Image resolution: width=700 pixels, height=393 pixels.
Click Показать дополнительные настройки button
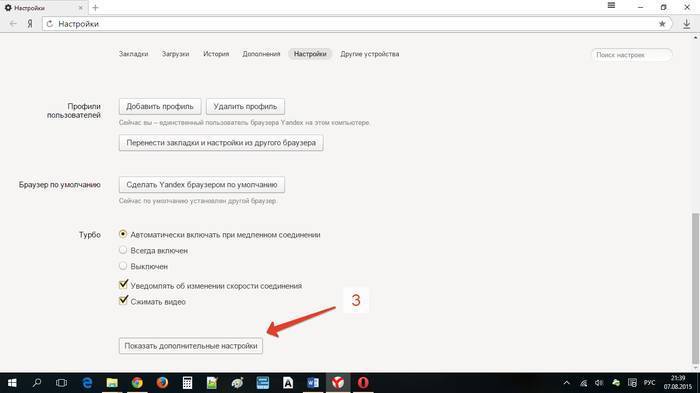click(191, 346)
